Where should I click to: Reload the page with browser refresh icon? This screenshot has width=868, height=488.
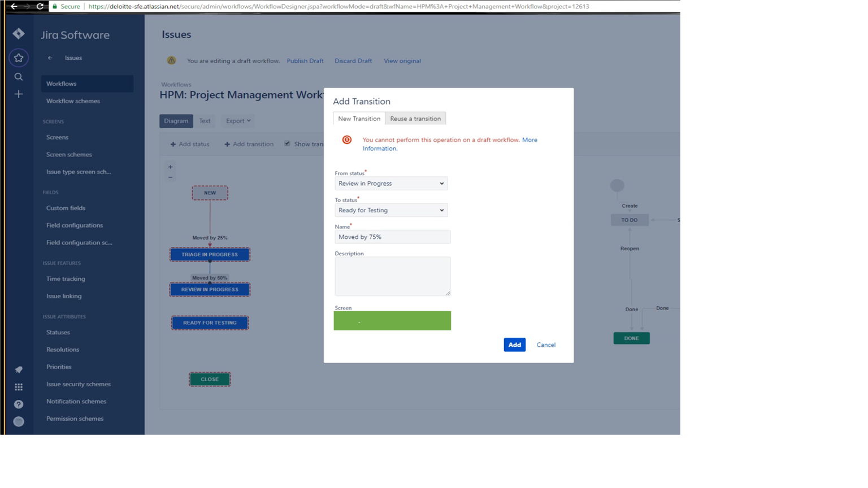point(40,6)
